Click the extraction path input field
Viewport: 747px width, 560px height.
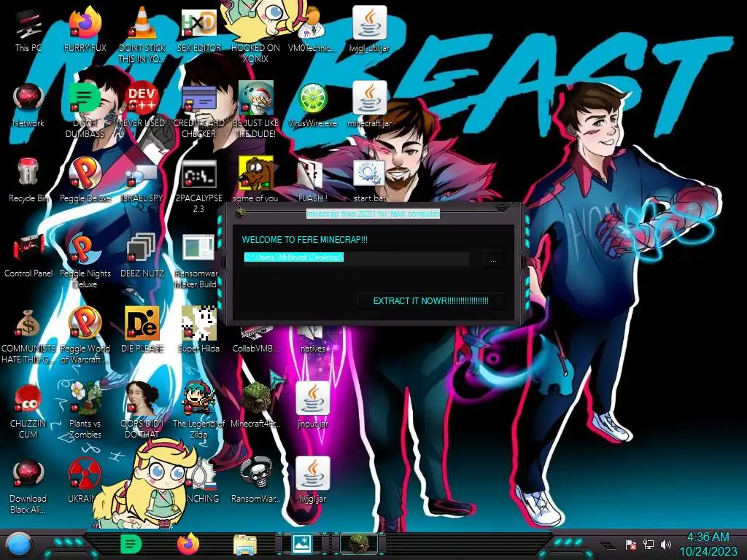click(x=356, y=257)
